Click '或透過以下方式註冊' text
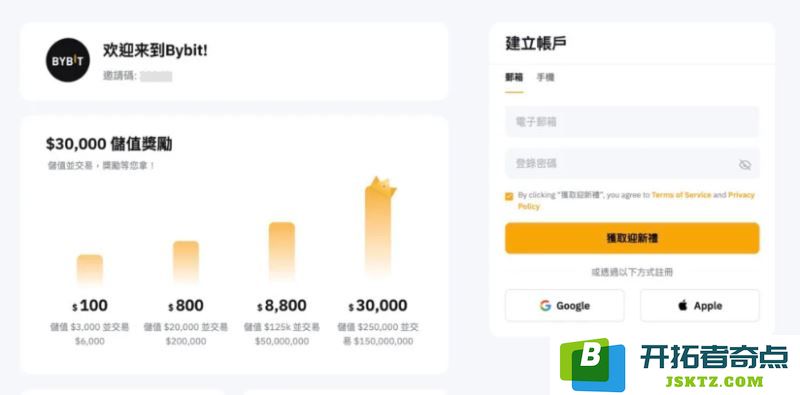The height and width of the screenshot is (395, 800). point(632,273)
